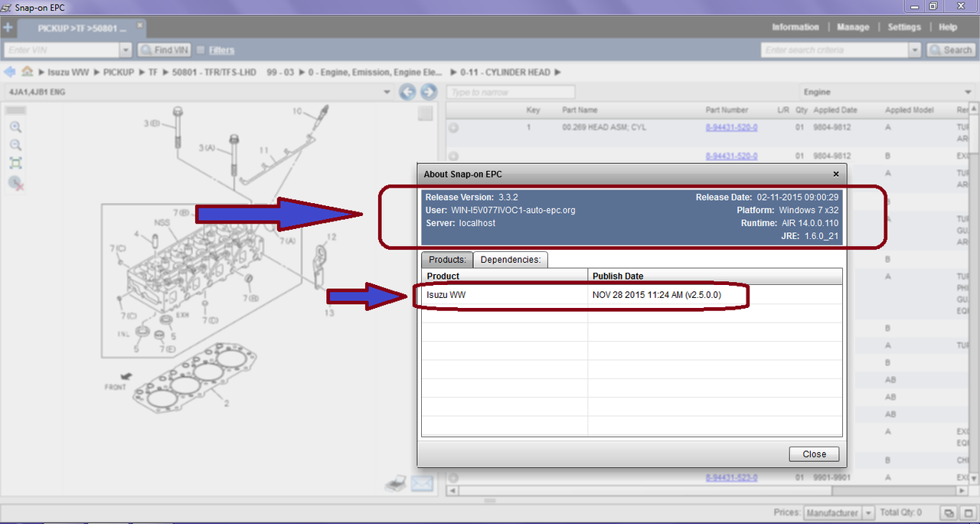Open the Filters link
The image size is (980, 524).
[x=221, y=50]
